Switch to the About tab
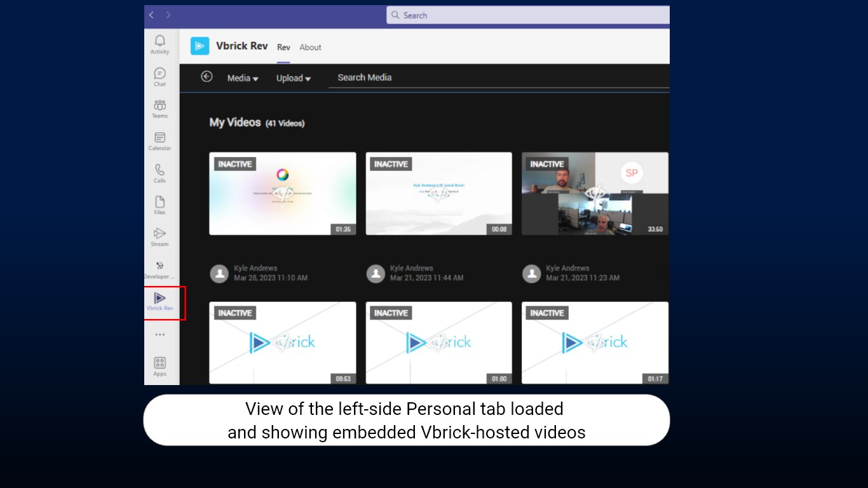 pyautogui.click(x=310, y=47)
